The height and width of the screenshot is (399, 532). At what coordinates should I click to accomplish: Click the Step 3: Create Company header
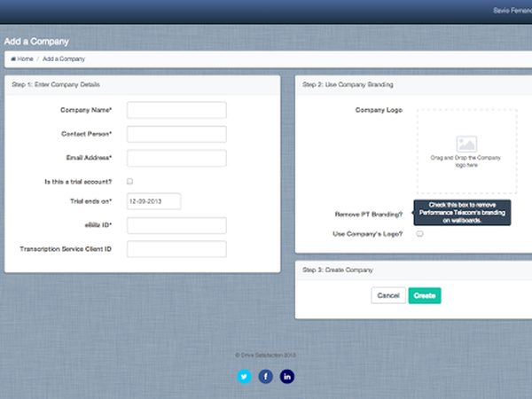click(338, 270)
